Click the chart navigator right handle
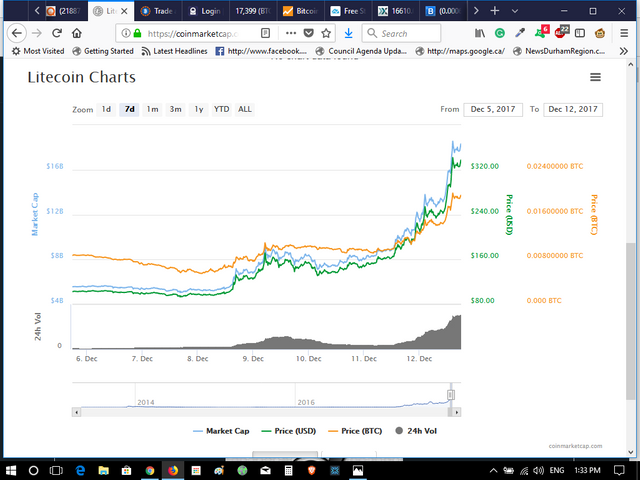Image resolution: width=640 pixels, height=480 pixels. [451, 394]
